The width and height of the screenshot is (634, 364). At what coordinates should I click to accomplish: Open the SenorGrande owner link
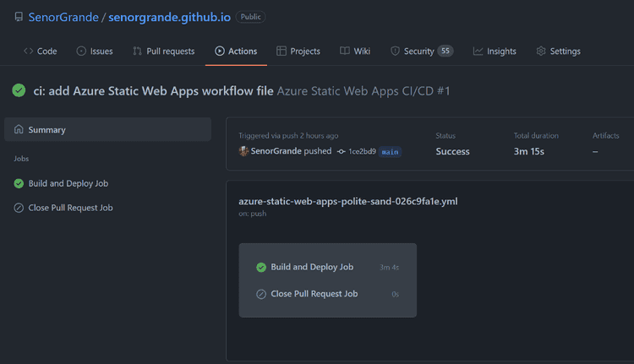[63, 17]
